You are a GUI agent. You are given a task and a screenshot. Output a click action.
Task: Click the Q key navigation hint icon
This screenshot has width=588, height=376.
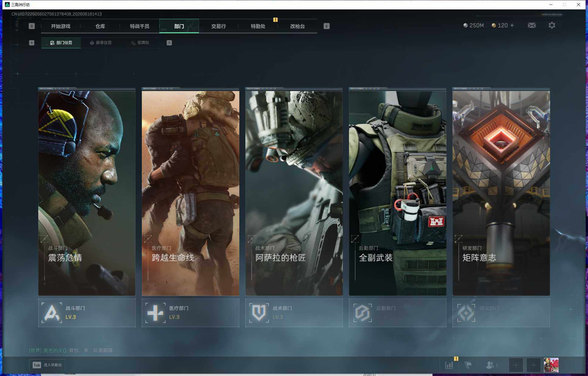click(32, 26)
